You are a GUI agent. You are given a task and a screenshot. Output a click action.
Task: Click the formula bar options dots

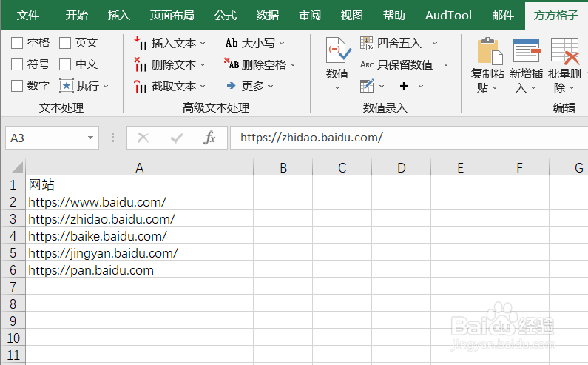point(112,138)
